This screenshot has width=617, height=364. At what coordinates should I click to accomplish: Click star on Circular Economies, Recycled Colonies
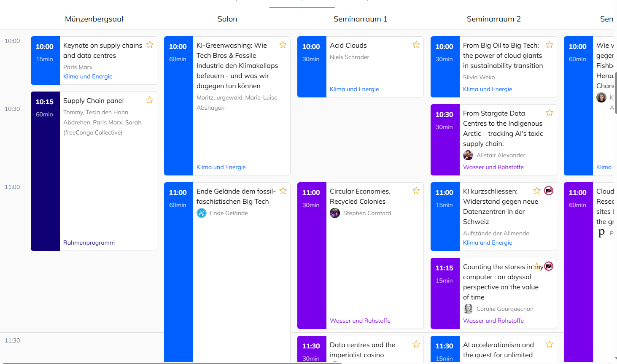click(x=416, y=191)
